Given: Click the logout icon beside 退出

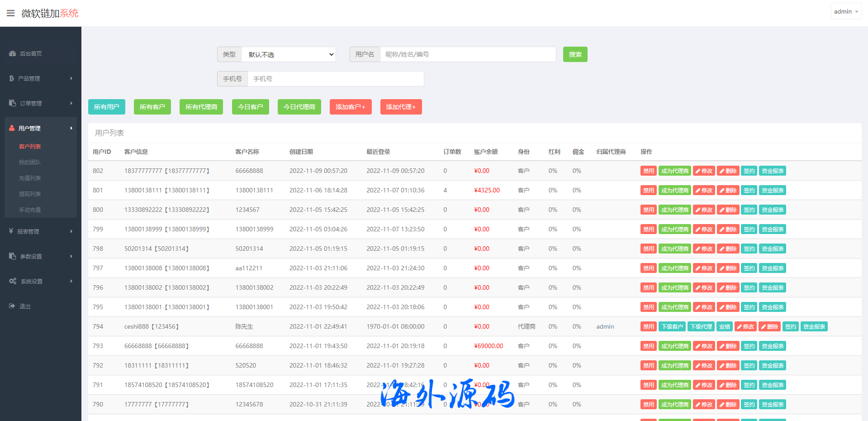Looking at the screenshot, I should (12, 306).
